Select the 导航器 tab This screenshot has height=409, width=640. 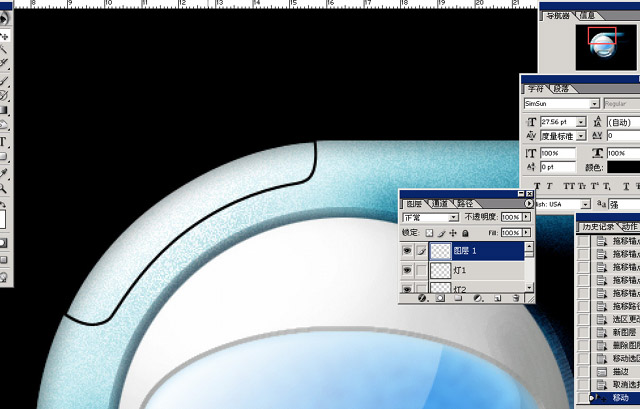[558, 16]
